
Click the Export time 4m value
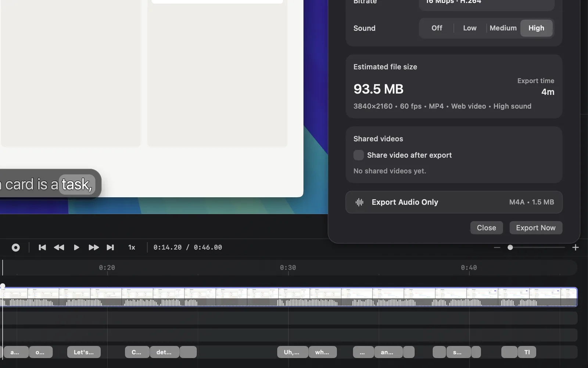coord(548,92)
